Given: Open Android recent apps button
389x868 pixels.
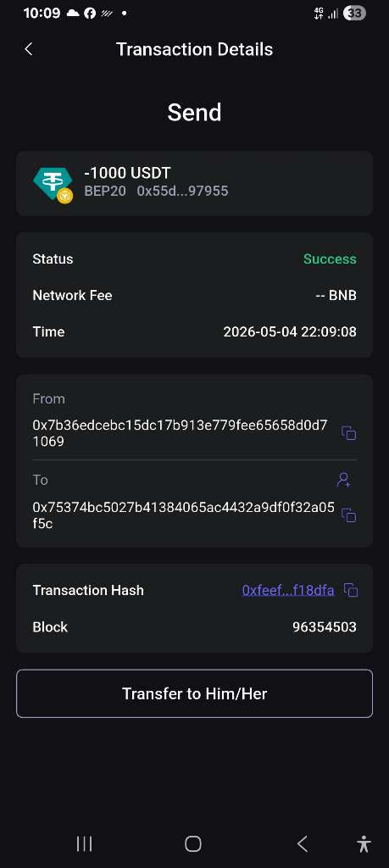Looking at the screenshot, I should click(x=84, y=843).
